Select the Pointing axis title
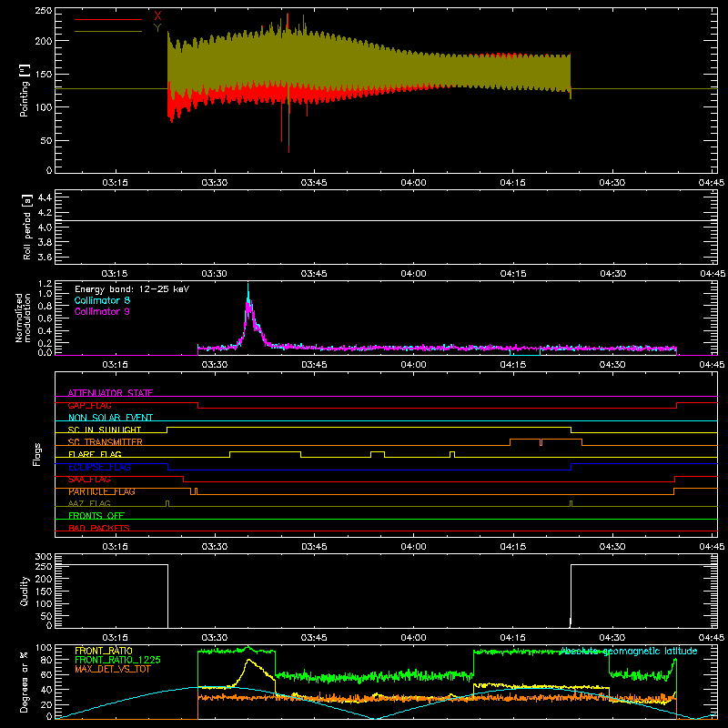This screenshot has width=728, height=728. (25, 90)
